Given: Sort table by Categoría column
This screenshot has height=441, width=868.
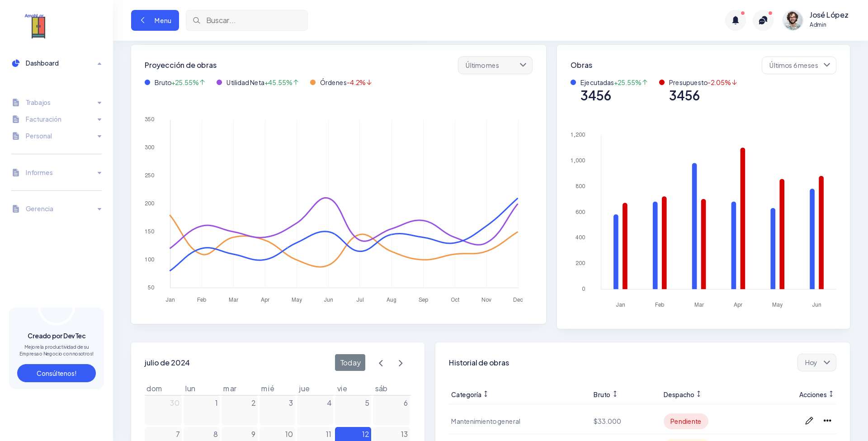Looking at the screenshot, I should (x=469, y=394).
